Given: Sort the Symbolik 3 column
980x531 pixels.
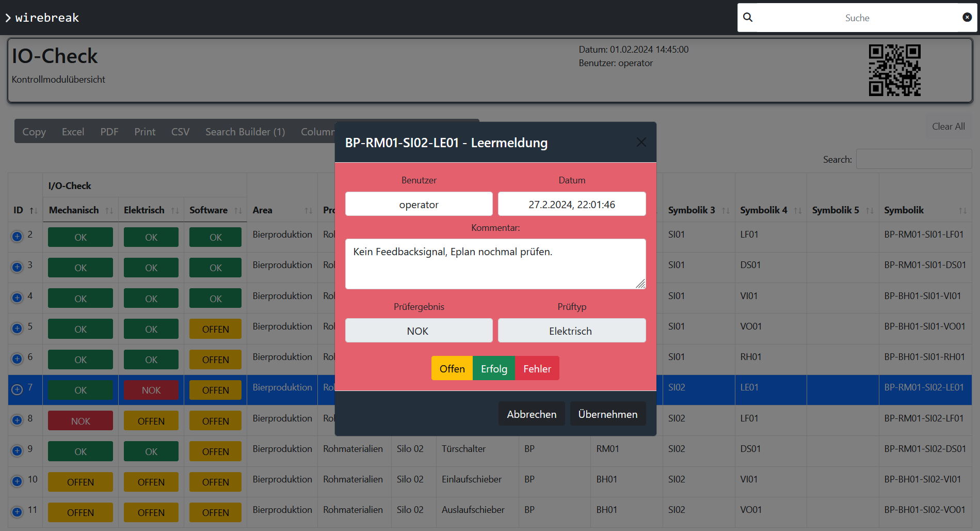Looking at the screenshot, I should 726,211.
